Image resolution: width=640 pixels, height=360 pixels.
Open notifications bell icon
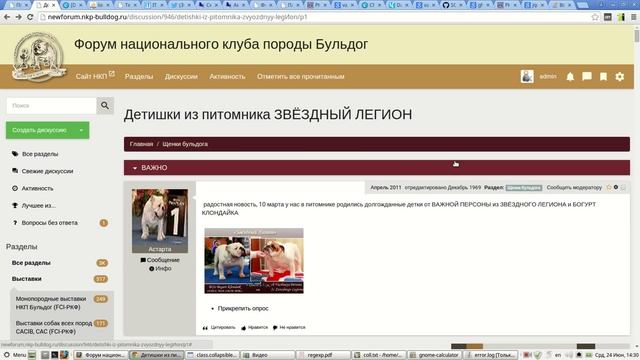point(570,76)
